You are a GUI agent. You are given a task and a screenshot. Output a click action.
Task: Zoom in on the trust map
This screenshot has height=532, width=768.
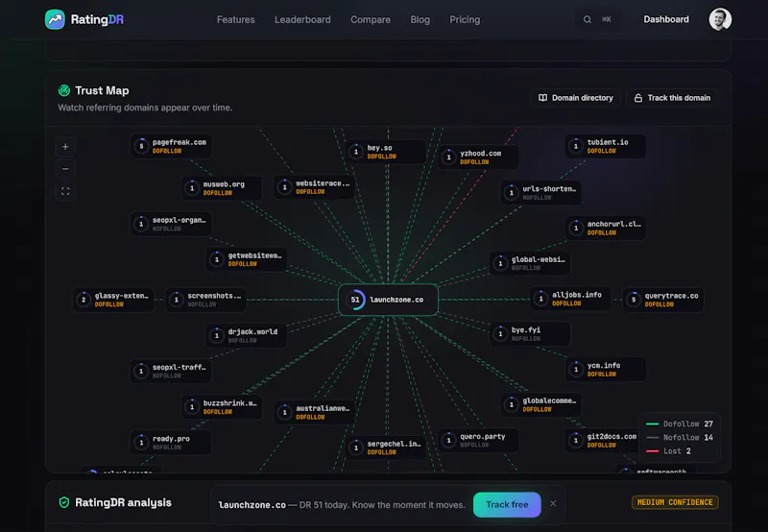click(65, 147)
